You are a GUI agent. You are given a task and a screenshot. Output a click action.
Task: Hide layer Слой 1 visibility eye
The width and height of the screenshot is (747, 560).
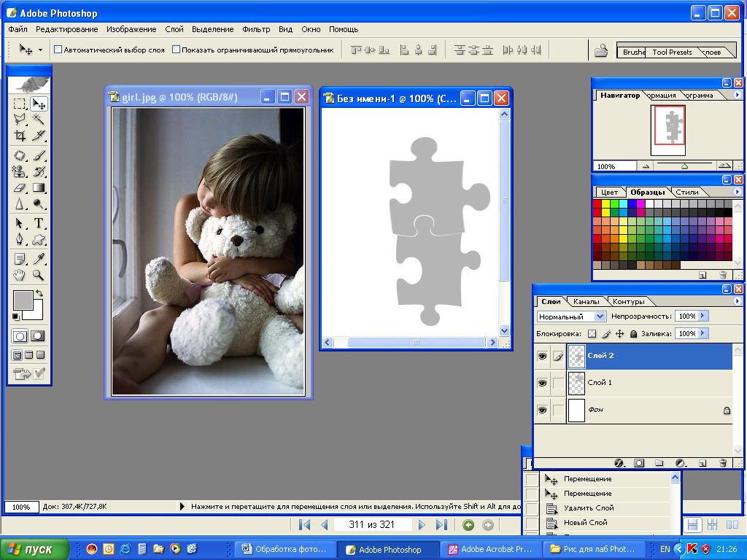pyautogui.click(x=542, y=383)
